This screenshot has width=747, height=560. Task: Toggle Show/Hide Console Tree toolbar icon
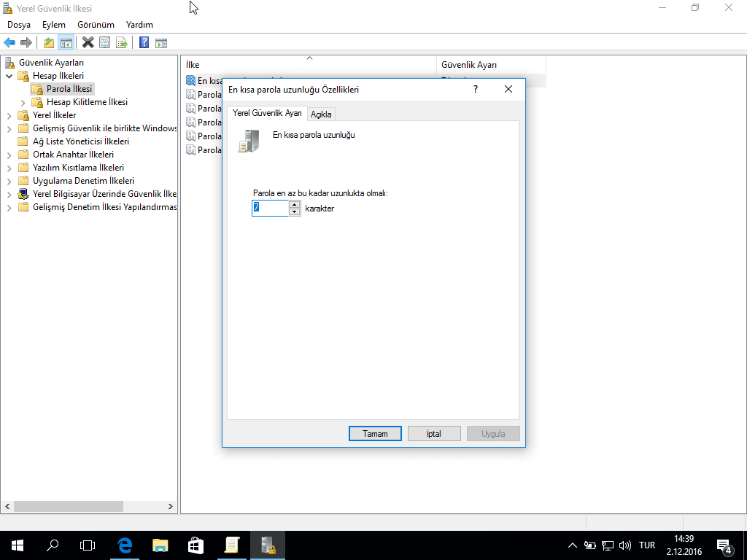(x=66, y=43)
